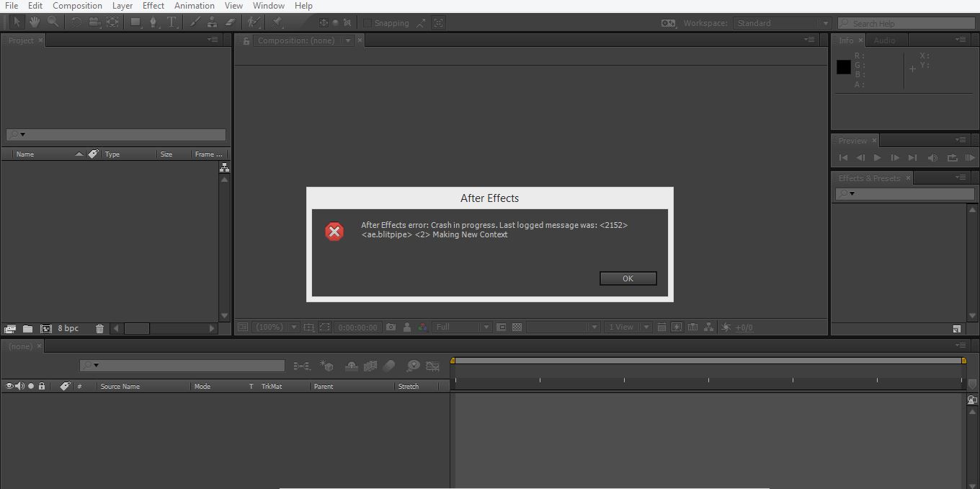This screenshot has height=489, width=980.
Task: Open the magnification (100%) dropdown
Action: [275, 327]
